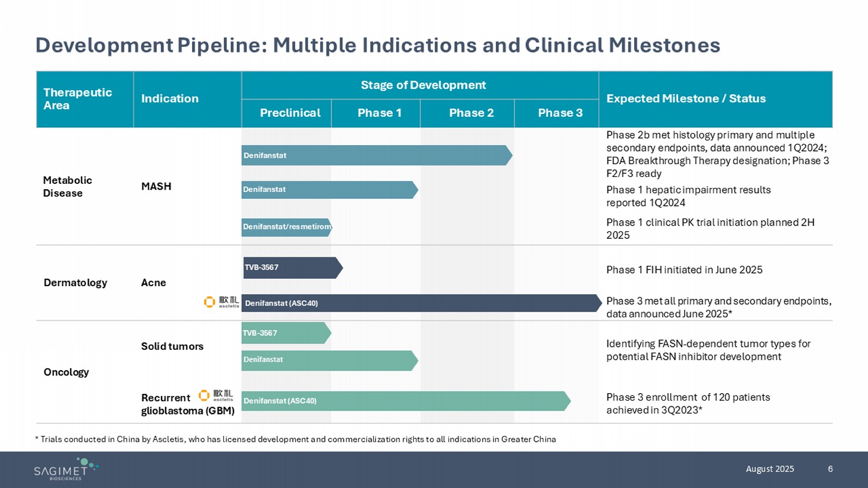
Task: Click the dark Denifanstat (ASC40) Acne bar
Action: [x=421, y=303]
